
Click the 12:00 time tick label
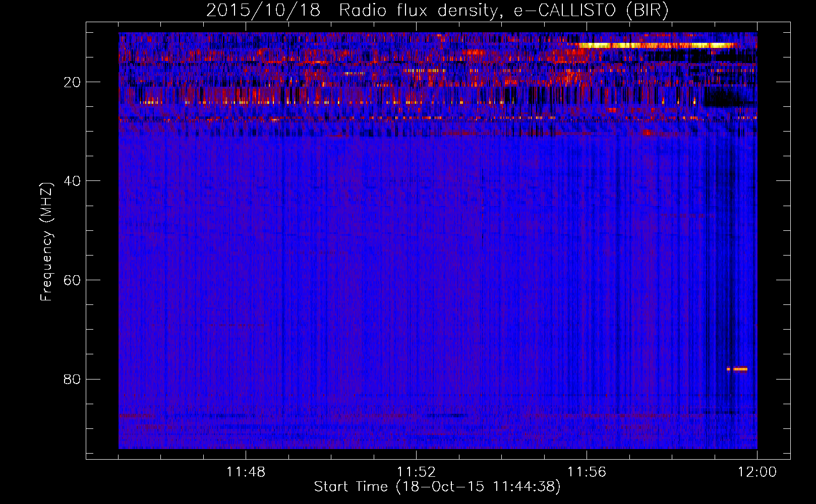pos(757,472)
